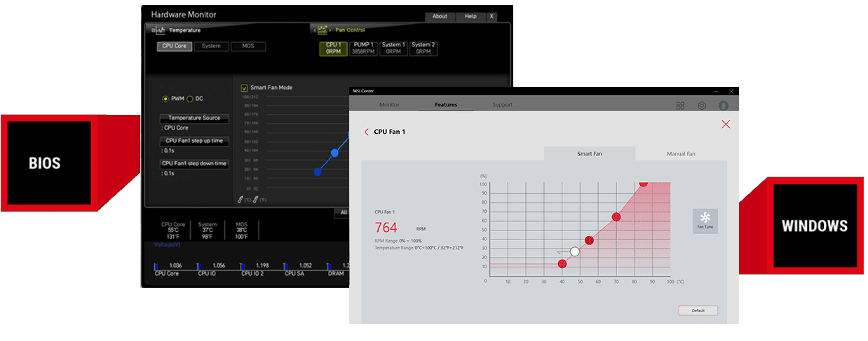Click the Default button
Viewport: 868px width, 341px height.
(698, 310)
